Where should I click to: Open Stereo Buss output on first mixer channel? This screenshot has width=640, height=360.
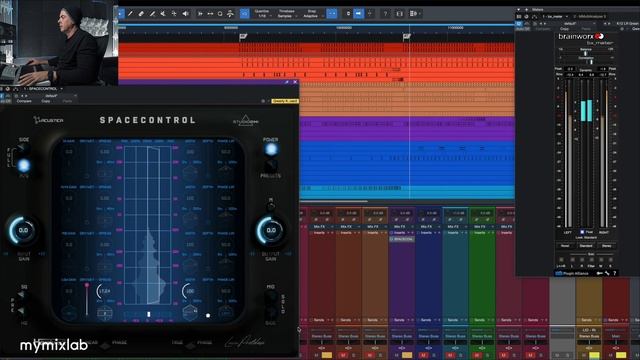click(322, 336)
